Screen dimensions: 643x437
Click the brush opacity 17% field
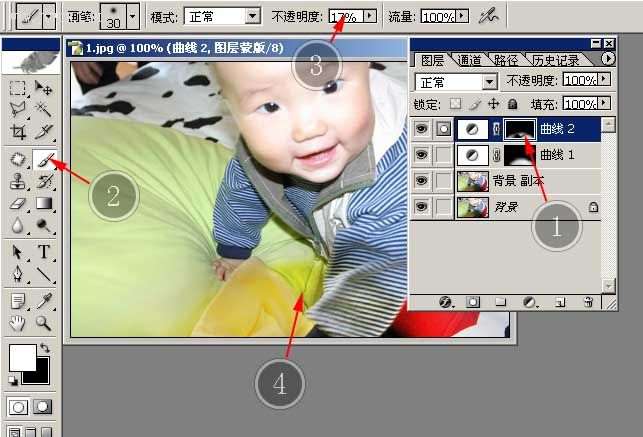(x=343, y=17)
